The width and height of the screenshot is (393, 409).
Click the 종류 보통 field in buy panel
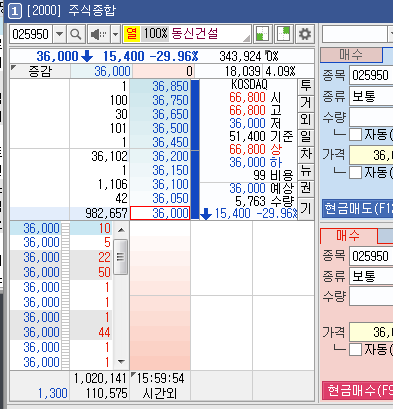coord(371,276)
